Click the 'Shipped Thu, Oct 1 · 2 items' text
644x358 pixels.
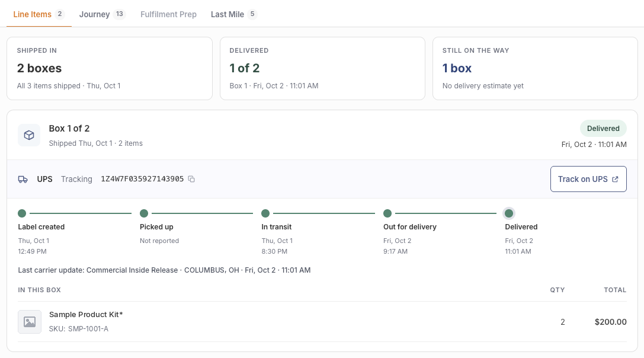(x=96, y=143)
